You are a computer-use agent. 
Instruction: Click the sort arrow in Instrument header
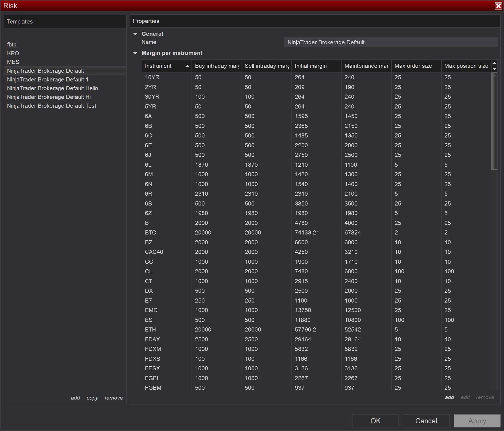coord(187,66)
